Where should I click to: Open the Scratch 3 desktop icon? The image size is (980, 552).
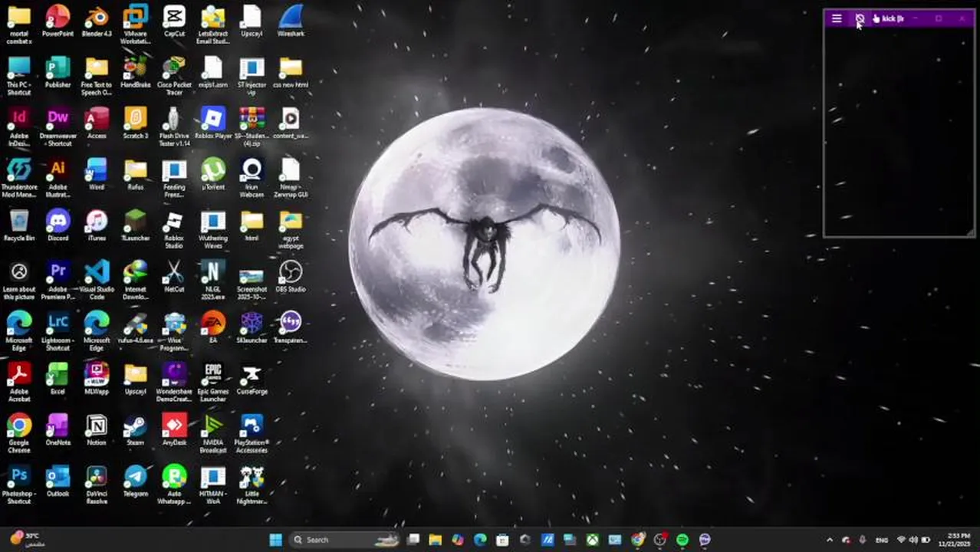[135, 123]
